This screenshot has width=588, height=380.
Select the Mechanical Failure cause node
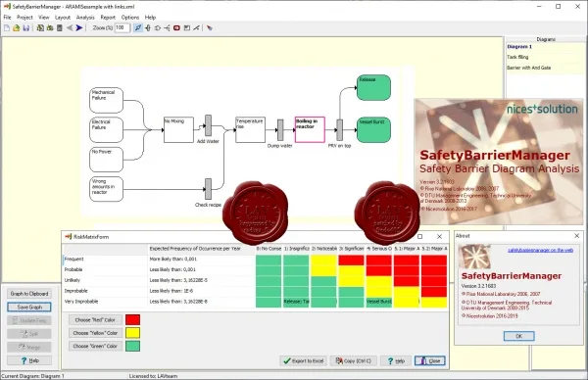click(107, 101)
